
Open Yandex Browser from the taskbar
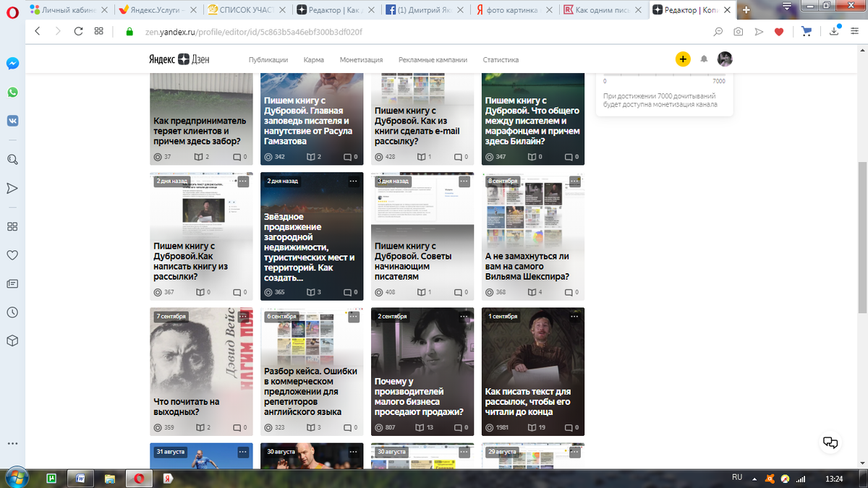[x=167, y=478]
